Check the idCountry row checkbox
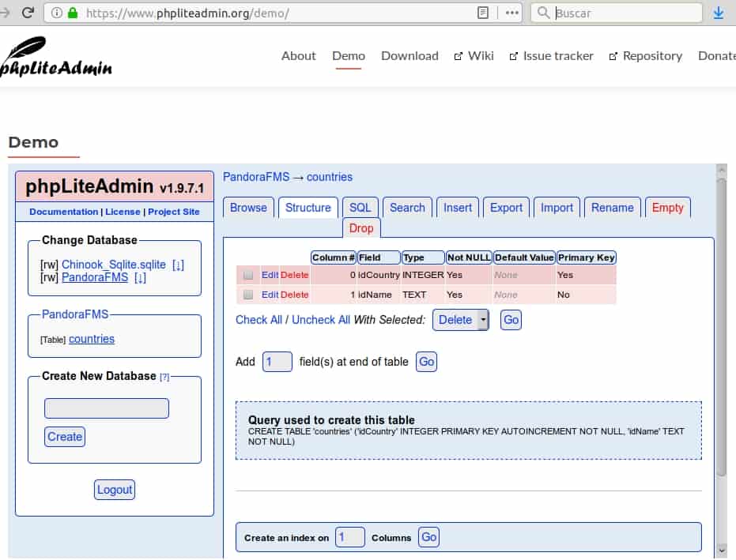This screenshot has height=560, width=736. pos(248,275)
